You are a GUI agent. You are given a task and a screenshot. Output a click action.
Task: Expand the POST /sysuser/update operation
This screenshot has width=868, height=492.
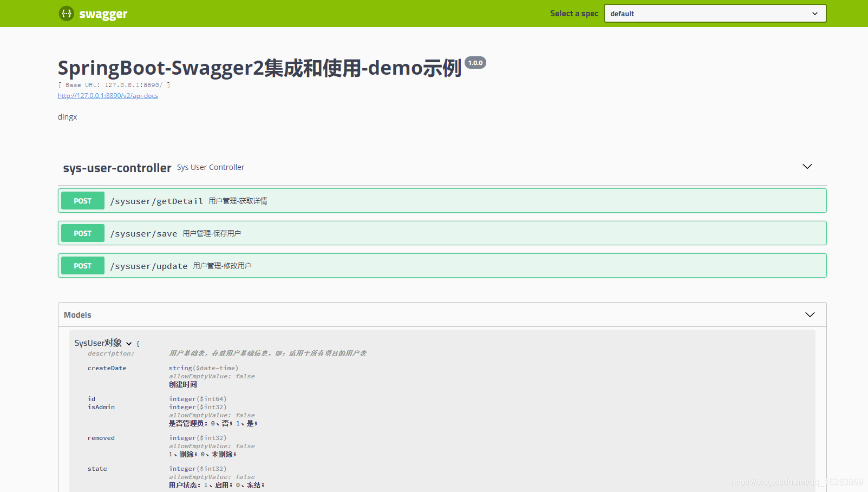point(442,266)
